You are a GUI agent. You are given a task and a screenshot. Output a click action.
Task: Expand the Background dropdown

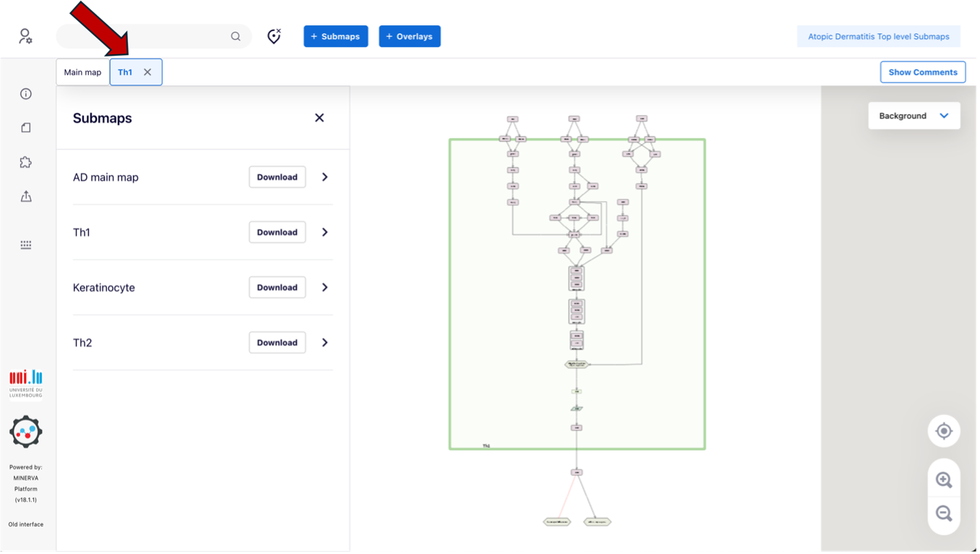click(914, 116)
